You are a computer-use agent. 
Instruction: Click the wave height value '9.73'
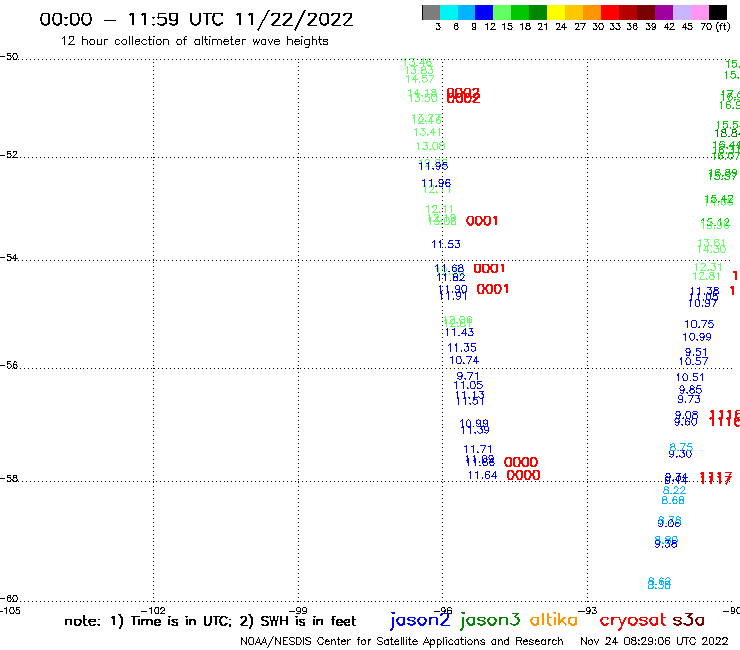point(689,399)
